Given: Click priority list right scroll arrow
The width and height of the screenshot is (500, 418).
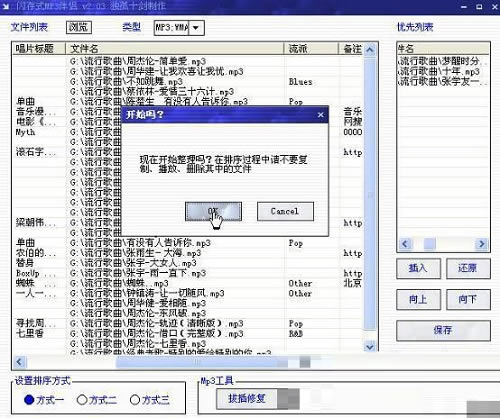Looking at the screenshot, I should [481, 244].
